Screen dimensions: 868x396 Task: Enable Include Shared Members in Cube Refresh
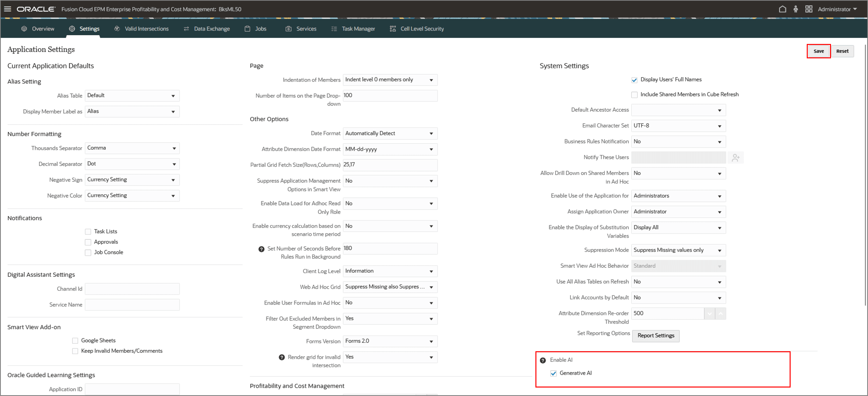tap(634, 95)
